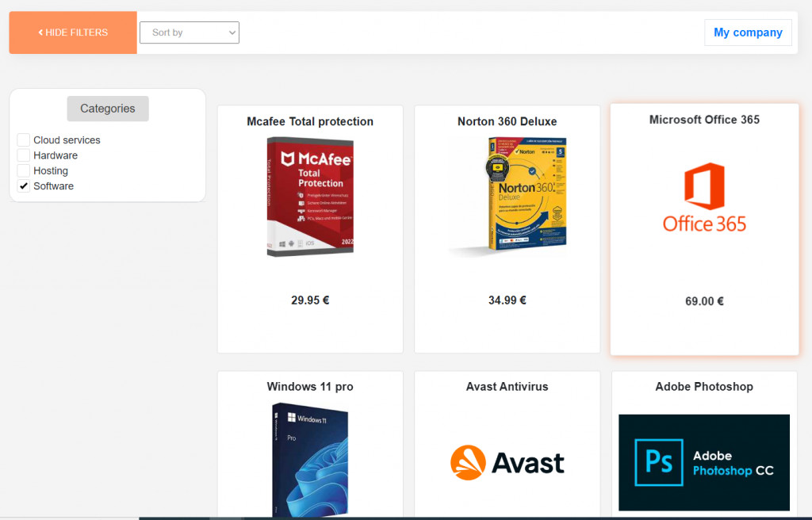Image resolution: width=812 pixels, height=520 pixels.
Task: Open the Norton 360 Deluxe title
Action: [x=507, y=122]
